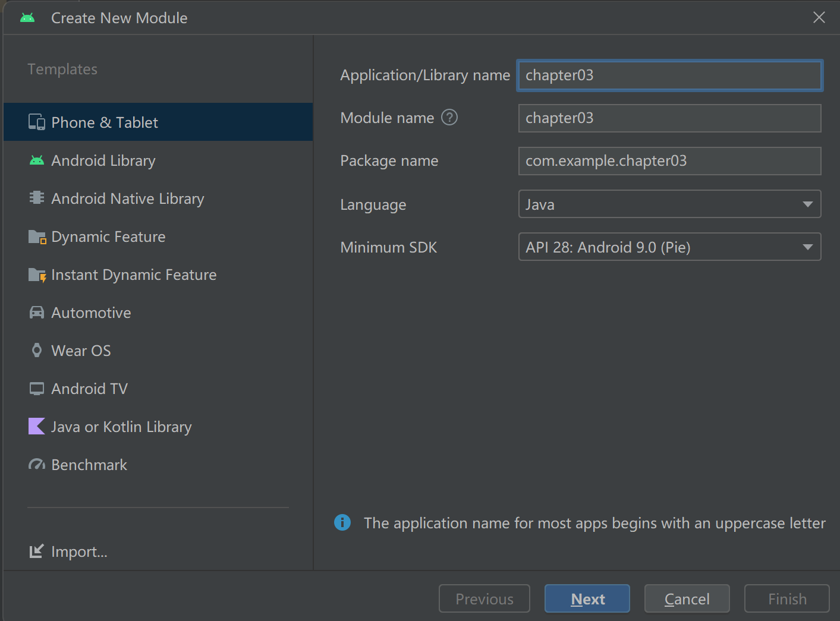The image size is (840, 621).
Task: Click the Android Native Library chip icon
Action: [37, 198]
